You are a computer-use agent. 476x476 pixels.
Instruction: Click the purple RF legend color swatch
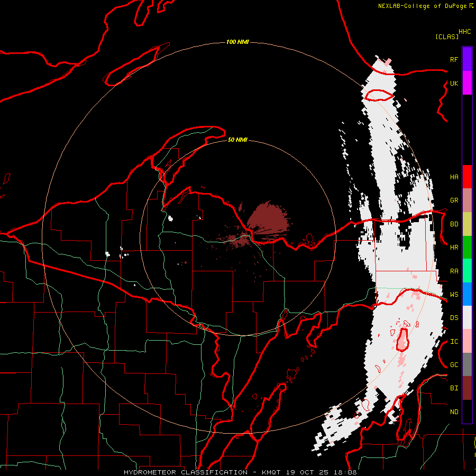[467, 59]
